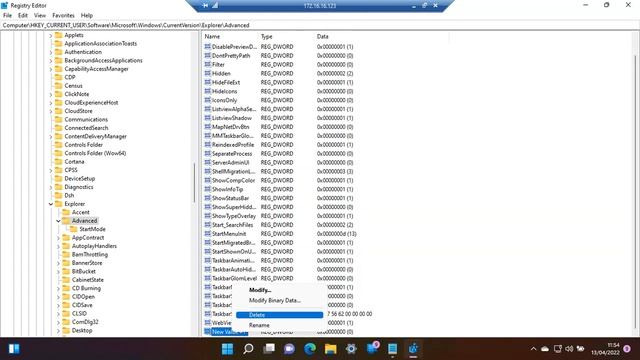Click the volume icon in system tray
Image resolution: width=640 pixels, height=360 pixels.
pyautogui.click(x=569, y=349)
